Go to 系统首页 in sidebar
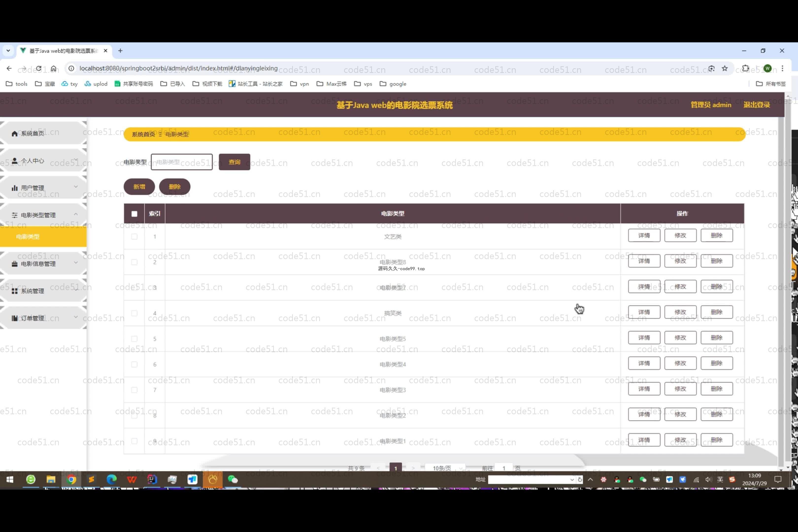798x532 pixels. [x=43, y=133]
